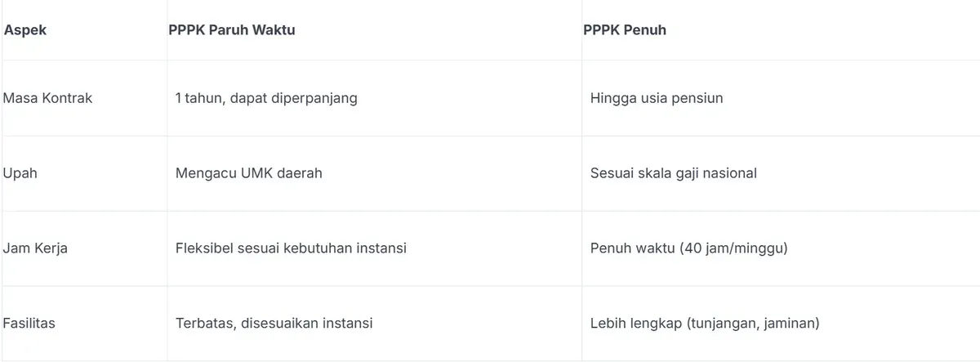Viewport: 980px width, 362px height.
Task: Select the cell 'Fleksibel sesuai kebutuhan instansi'
Action: point(291,248)
